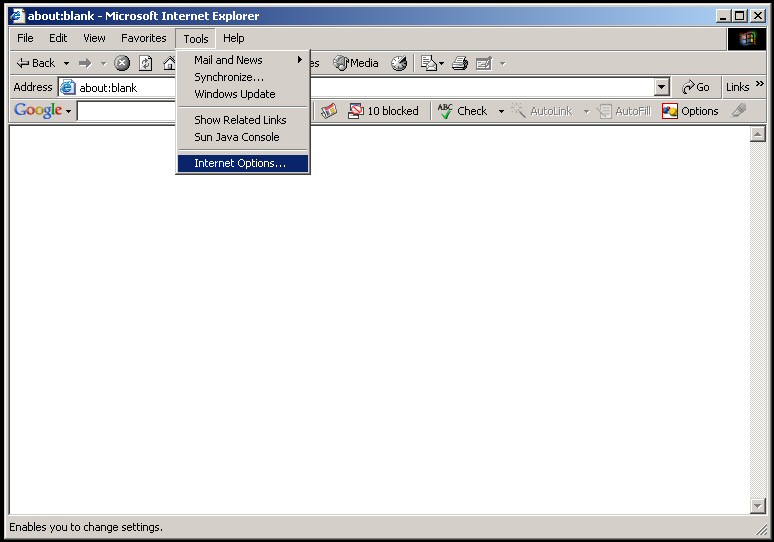
Task: Click the Google toolbar logo
Action: click(x=38, y=110)
